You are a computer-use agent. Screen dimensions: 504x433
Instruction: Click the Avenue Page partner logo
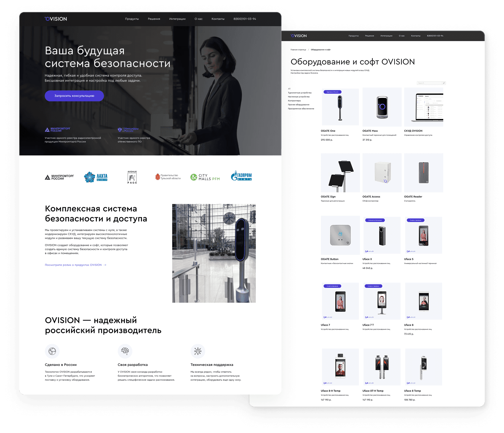click(132, 177)
